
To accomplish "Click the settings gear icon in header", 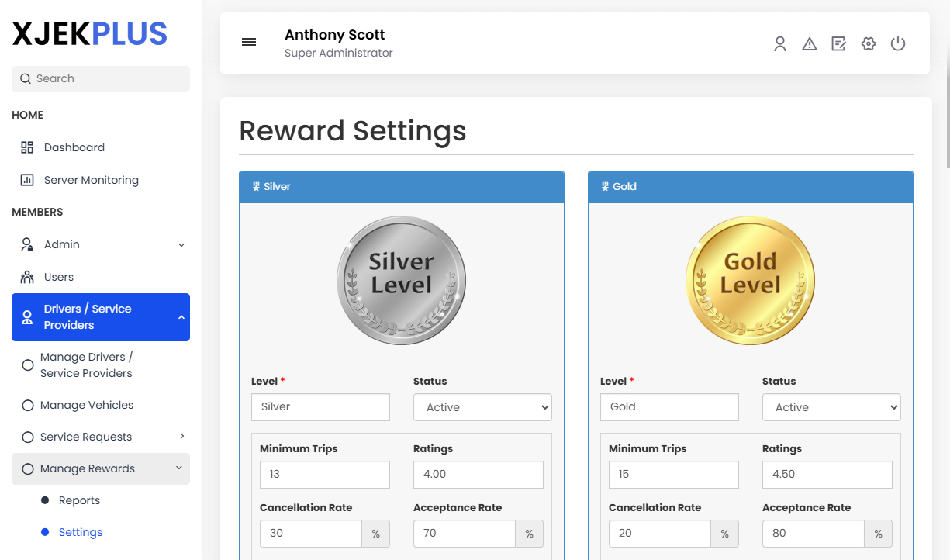I will click(x=868, y=44).
